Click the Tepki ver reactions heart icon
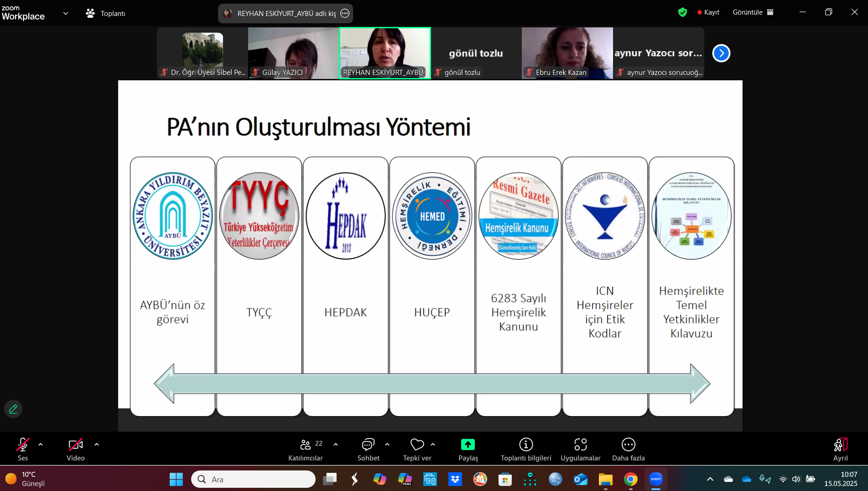This screenshot has height=491, width=868. pos(417,444)
